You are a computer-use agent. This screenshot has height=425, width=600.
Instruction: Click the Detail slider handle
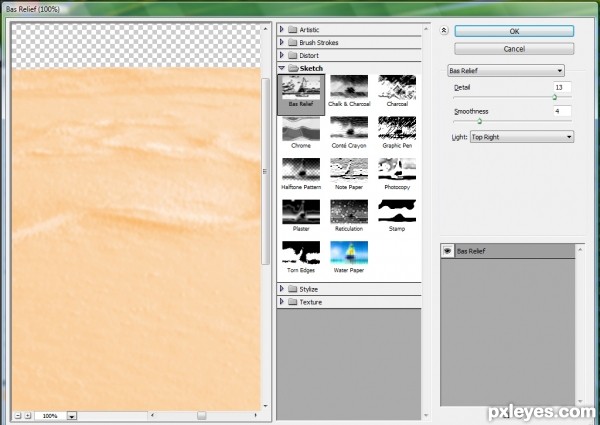(x=554, y=98)
